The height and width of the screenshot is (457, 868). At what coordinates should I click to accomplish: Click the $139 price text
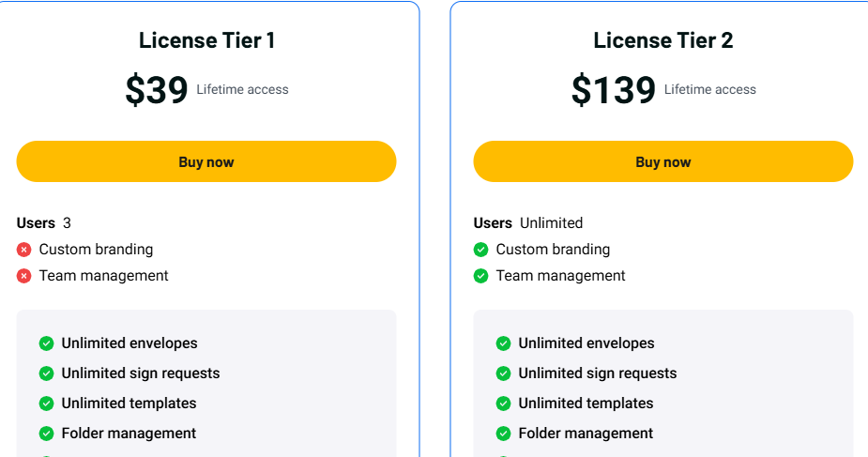tap(614, 90)
